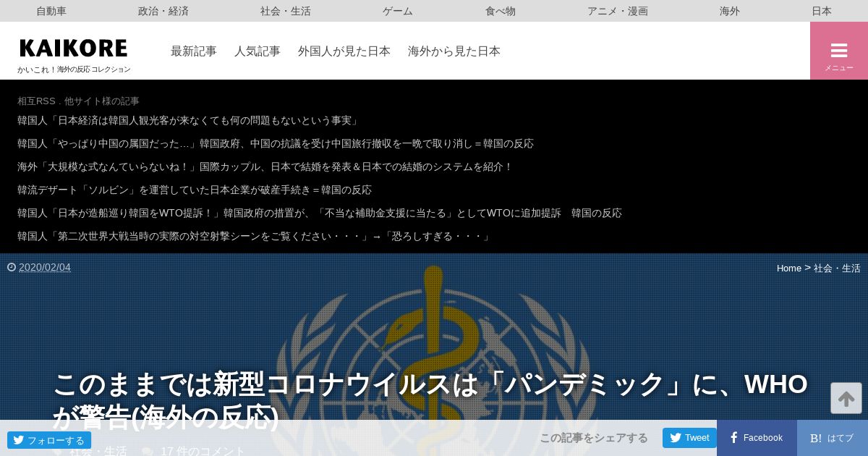Open the 日本 category
Image resolution: width=868 pixels, height=456 pixels.
click(822, 11)
